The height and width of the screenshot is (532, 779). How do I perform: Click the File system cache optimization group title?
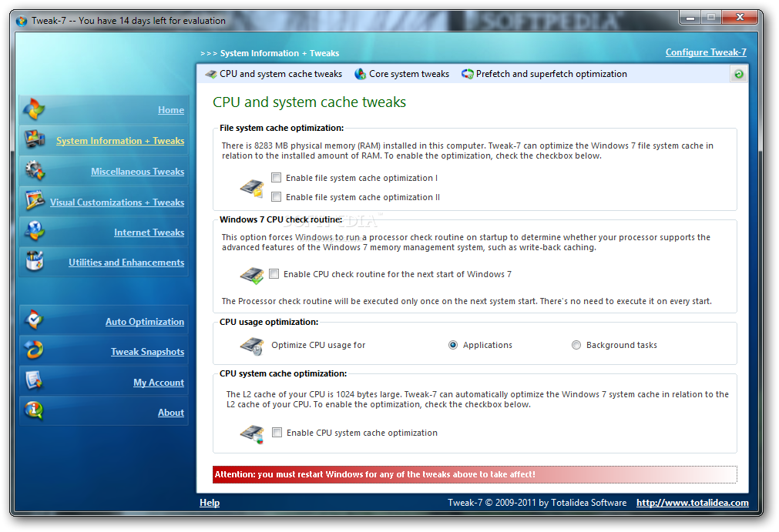[x=282, y=128]
